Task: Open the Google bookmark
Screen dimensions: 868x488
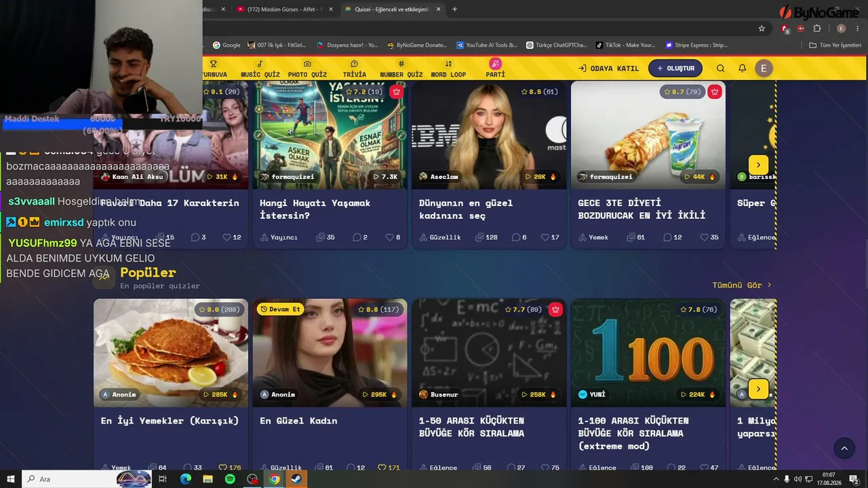Action: click(x=226, y=45)
